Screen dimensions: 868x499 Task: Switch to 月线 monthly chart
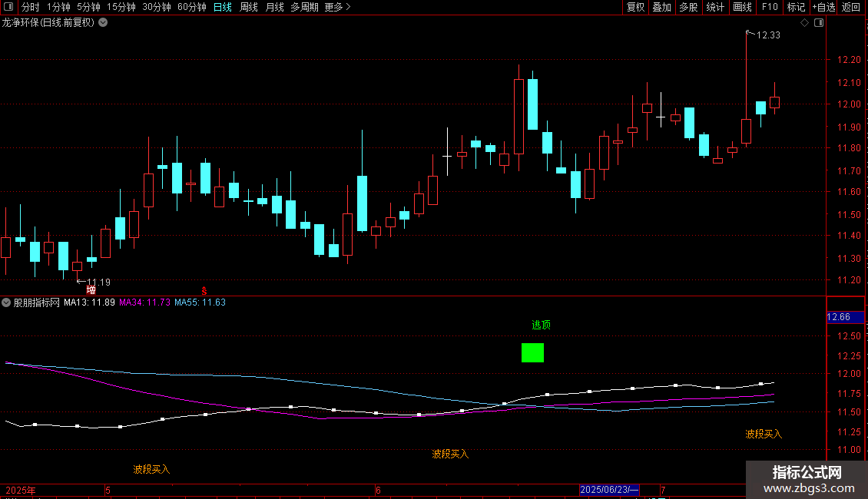pos(274,7)
